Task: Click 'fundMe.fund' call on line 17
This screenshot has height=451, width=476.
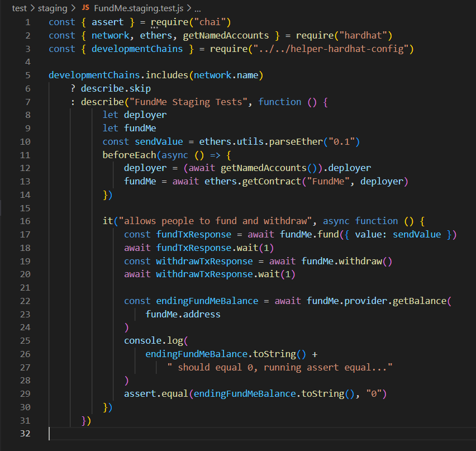Action: (x=310, y=235)
